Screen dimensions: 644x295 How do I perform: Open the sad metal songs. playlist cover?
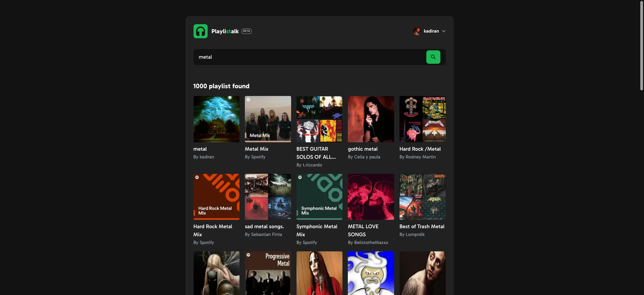[x=268, y=197]
